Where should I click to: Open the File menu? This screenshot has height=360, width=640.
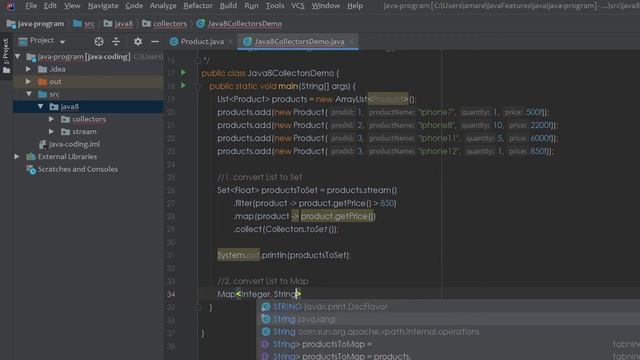(x=31, y=6)
